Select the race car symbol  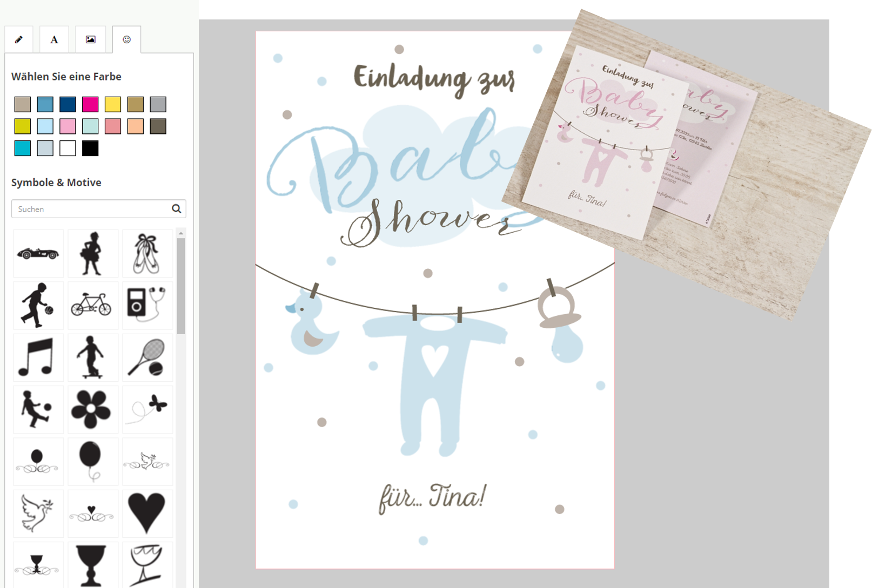[38, 253]
